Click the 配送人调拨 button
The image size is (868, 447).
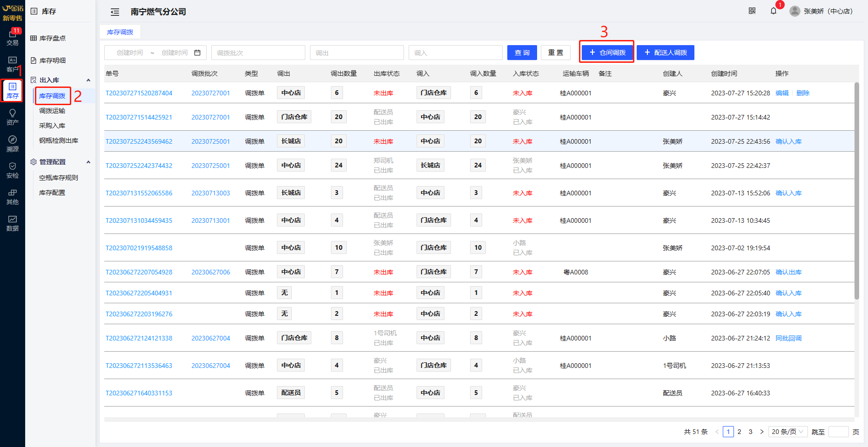pyautogui.click(x=666, y=53)
